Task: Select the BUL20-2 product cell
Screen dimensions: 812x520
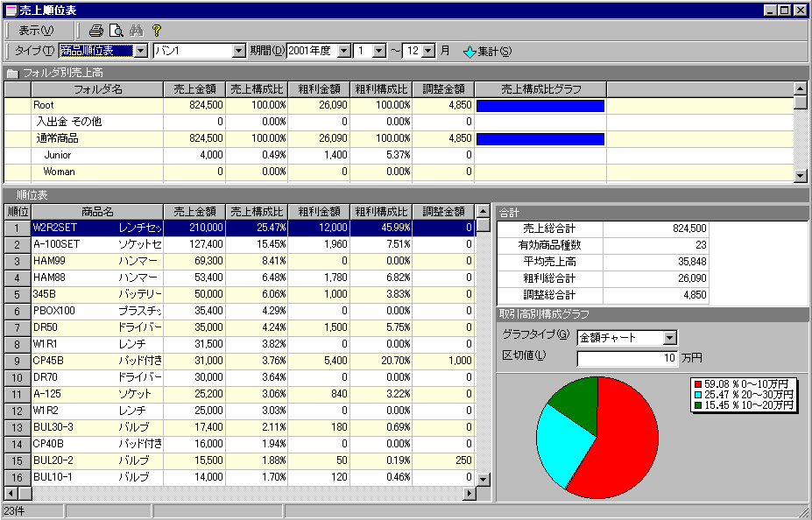Action: click(x=97, y=460)
